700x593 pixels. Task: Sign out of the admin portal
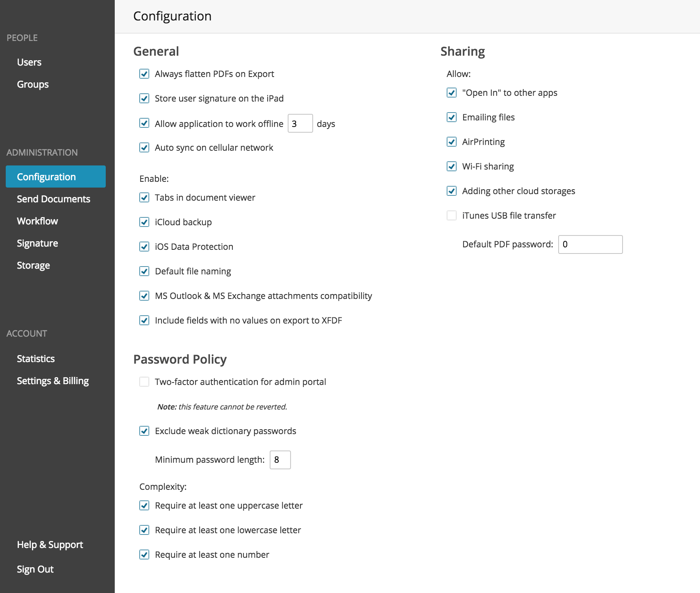pos(35,569)
